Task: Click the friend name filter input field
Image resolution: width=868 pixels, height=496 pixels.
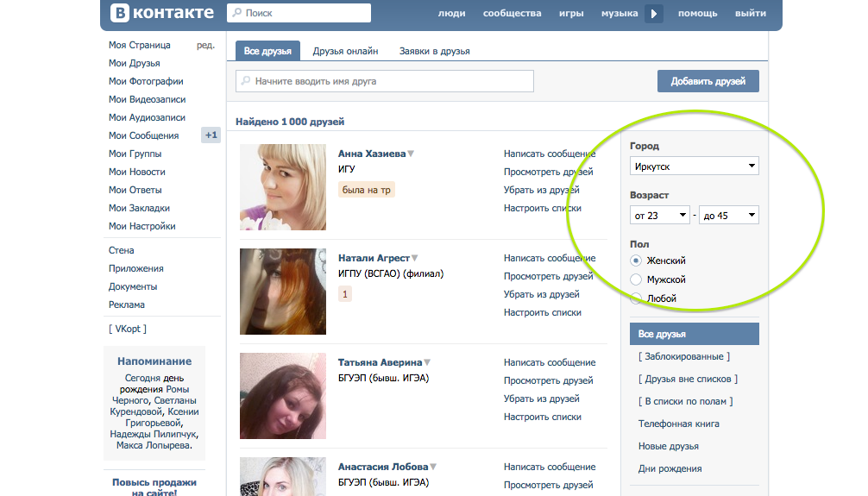Action: [x=385, y=81]
